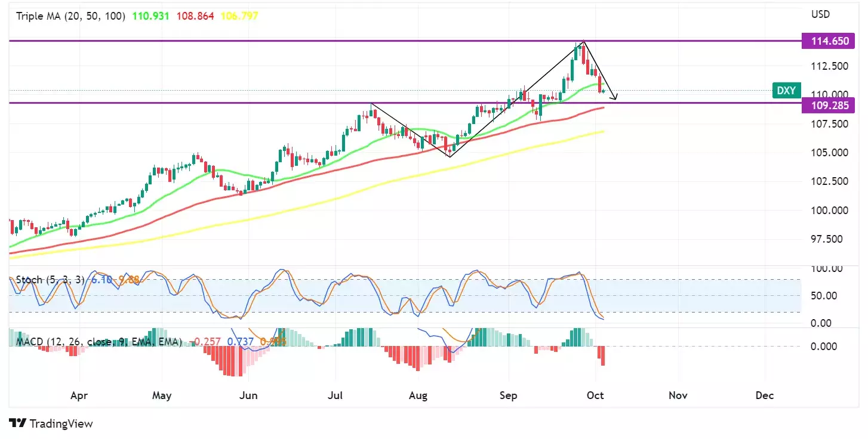Click the May label on time axis

point(162,395)
